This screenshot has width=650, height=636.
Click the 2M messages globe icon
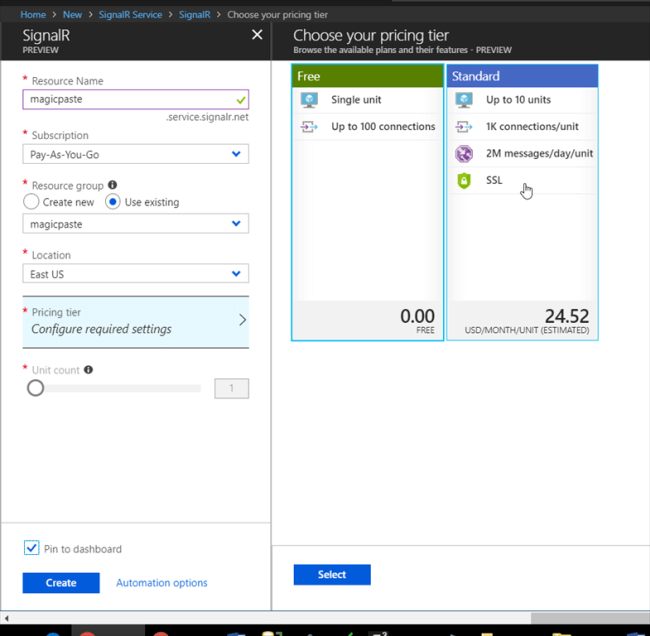(464, 154)
